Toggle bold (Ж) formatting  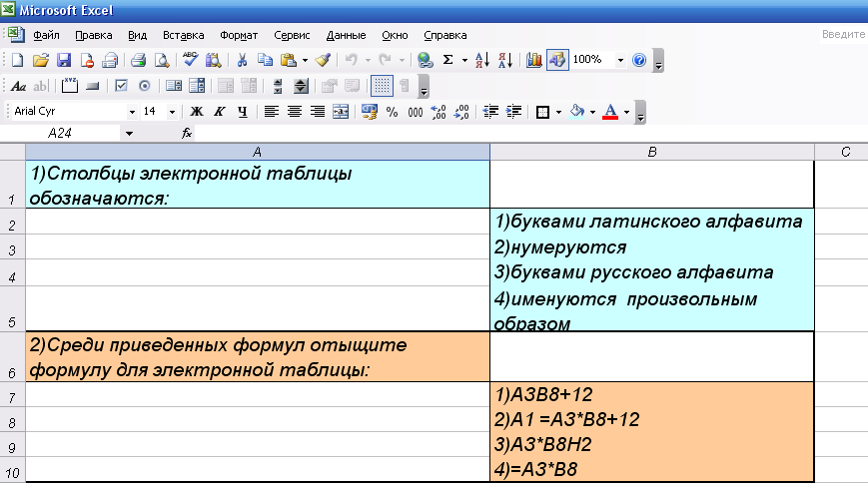tap(196, 112)
